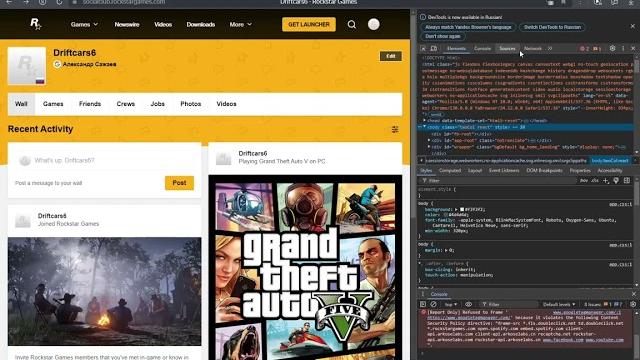
Task: Click the Rockstar Games logo
Action: [x=36, y=24]
